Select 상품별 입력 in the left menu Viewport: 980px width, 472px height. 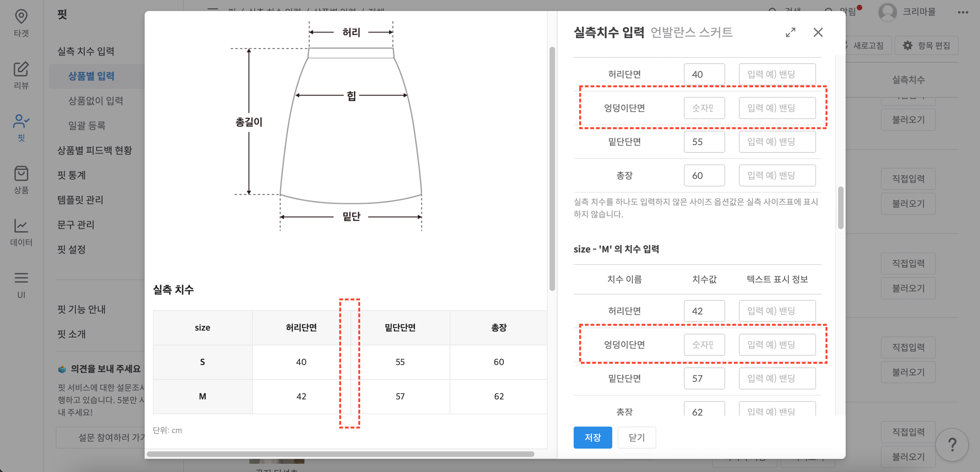(x=92, y=76)
